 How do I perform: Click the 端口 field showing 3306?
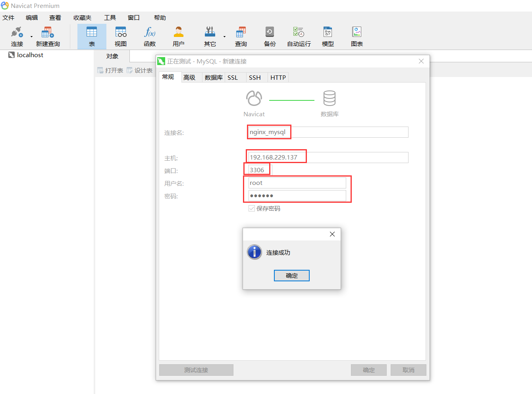(260, 170)
